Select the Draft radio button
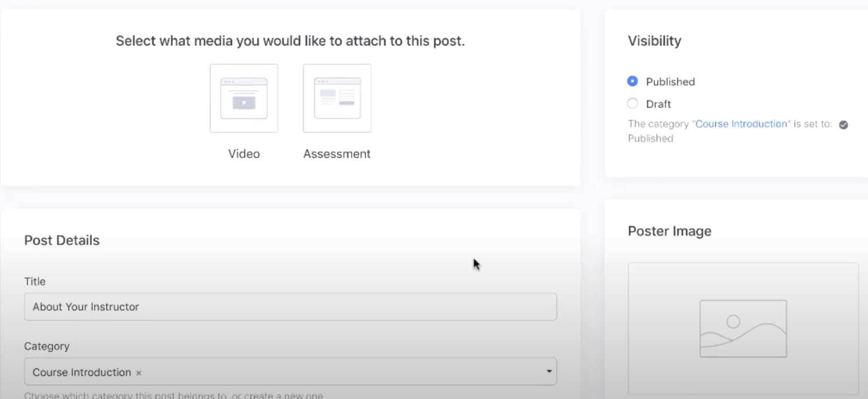The width and height of the screenshot is (868, 399). coord(632,103)
